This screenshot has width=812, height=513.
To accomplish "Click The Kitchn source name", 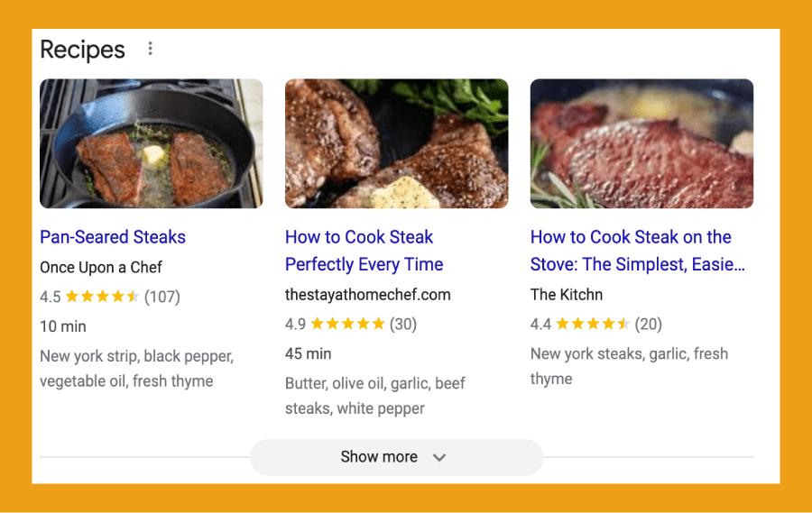I will [566, 294].
